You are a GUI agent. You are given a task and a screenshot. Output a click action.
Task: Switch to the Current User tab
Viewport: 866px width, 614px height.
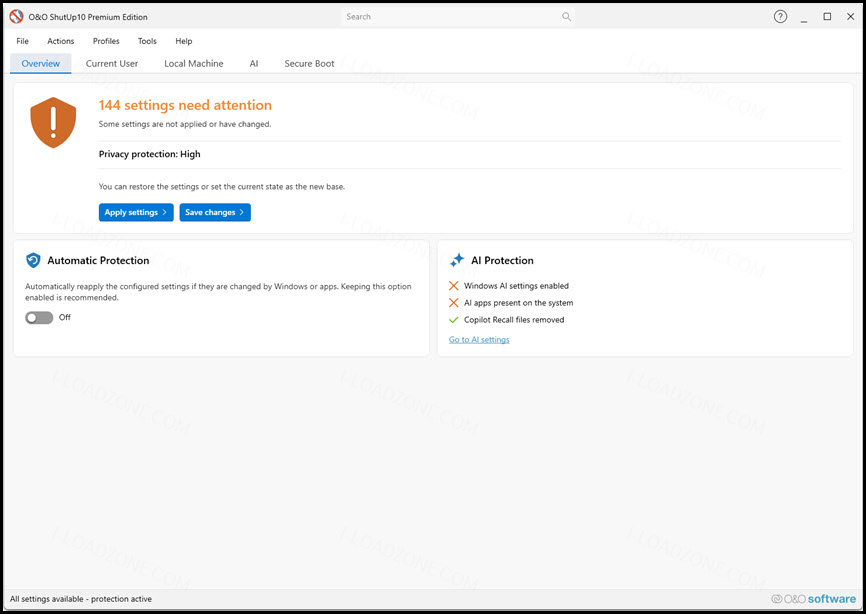(x=112, y=63)
